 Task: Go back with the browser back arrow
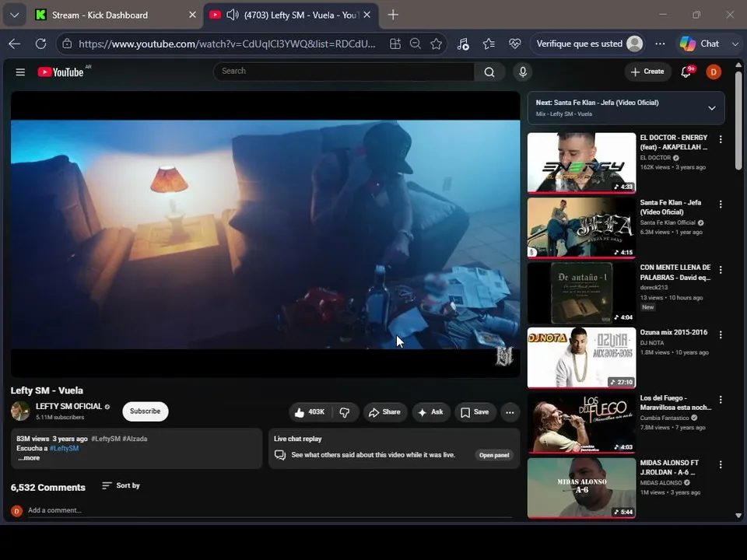[x=14, y=44]
